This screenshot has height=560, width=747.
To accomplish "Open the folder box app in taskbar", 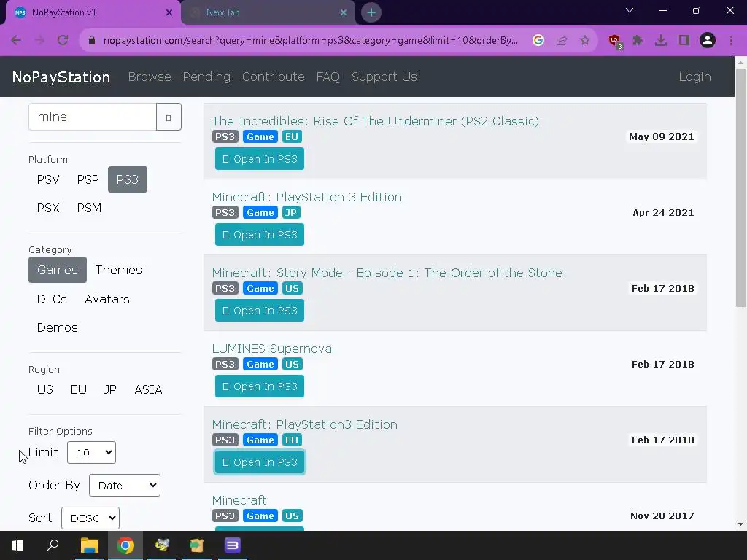I will 196,545.
